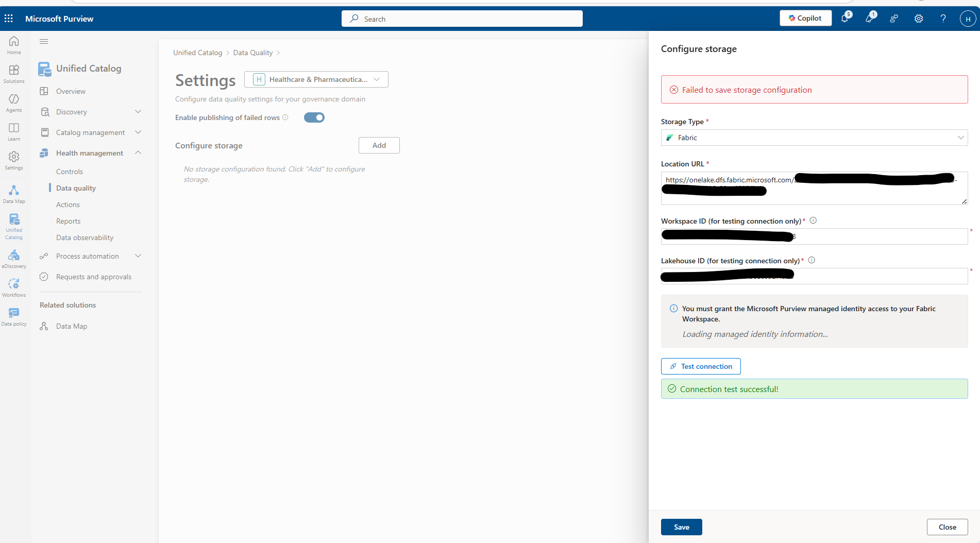980x543 pixels.
Task: Open Data policy in left rail
Action: [14, 317]
